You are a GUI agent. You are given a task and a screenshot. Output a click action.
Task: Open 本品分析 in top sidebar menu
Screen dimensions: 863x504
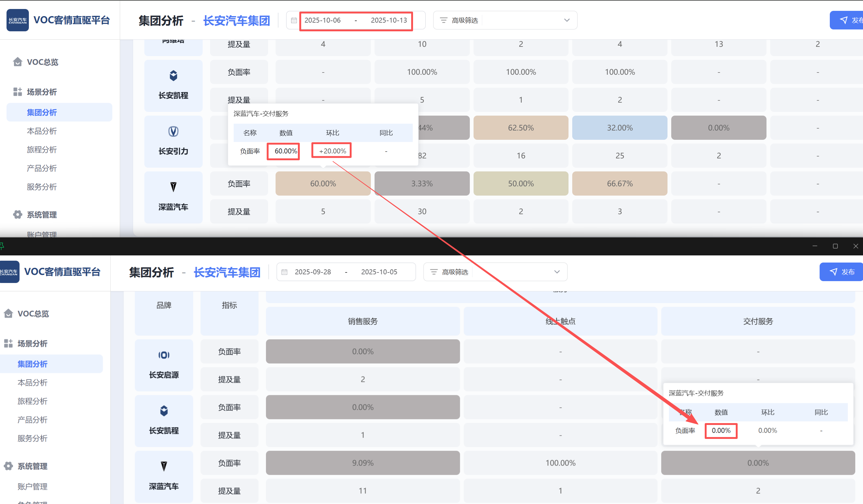click(42, 131)
